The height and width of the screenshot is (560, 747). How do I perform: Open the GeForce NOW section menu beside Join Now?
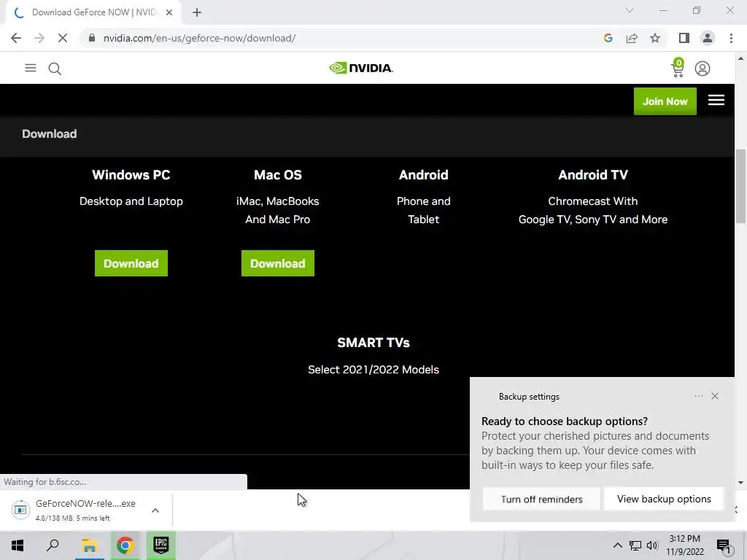point(716,100)
